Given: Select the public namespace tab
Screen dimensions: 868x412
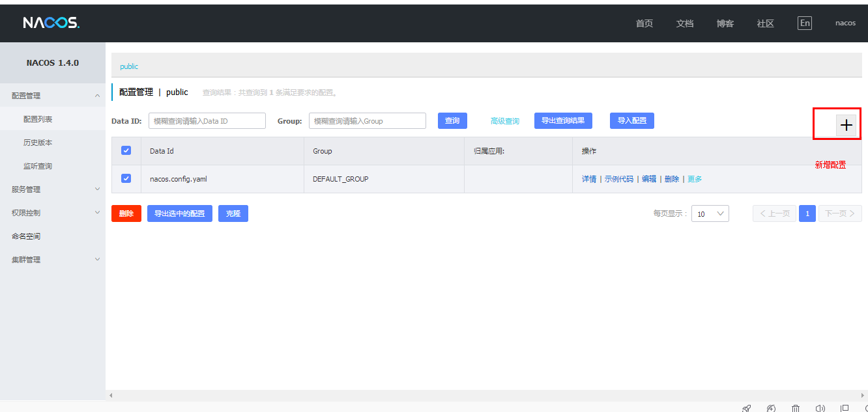Looking at the screenshot, I should [129, 66].
